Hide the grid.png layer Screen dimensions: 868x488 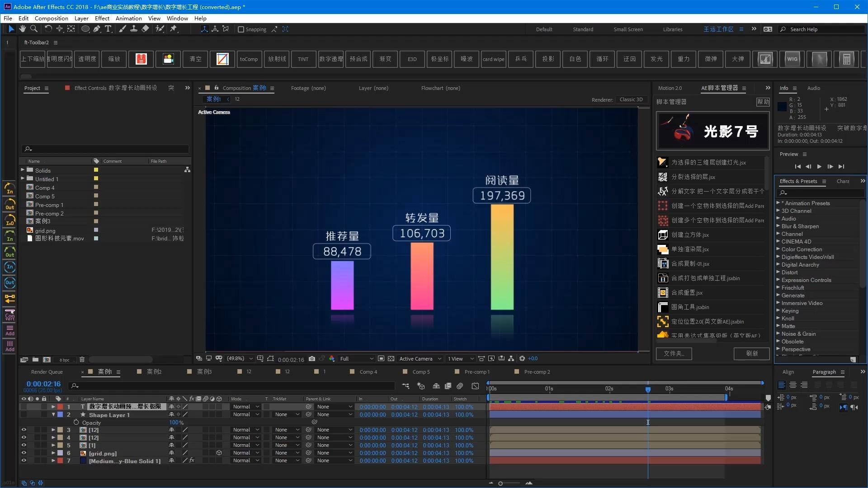24,453
